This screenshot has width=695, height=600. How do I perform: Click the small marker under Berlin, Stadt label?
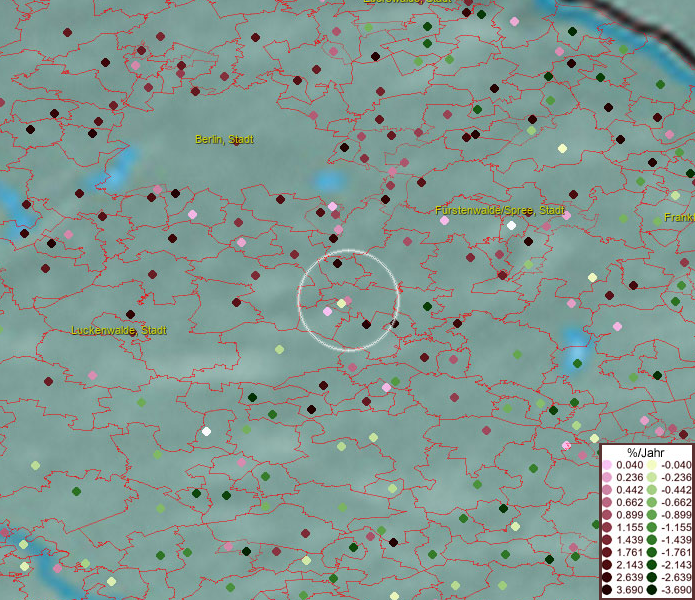pos(237,143)
